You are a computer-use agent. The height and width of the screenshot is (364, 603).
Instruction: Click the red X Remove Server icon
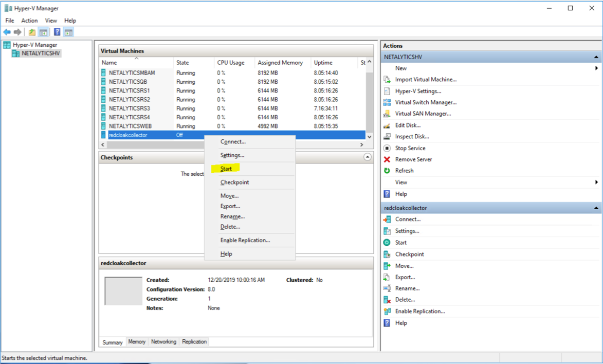point(387,159)
